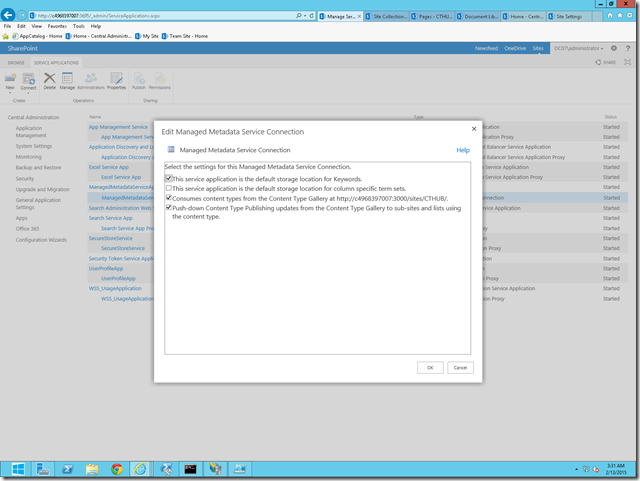This screenshot has height=481, width=640.
Task: Click the Publish ribbon icon
Action: coord(139,81)
